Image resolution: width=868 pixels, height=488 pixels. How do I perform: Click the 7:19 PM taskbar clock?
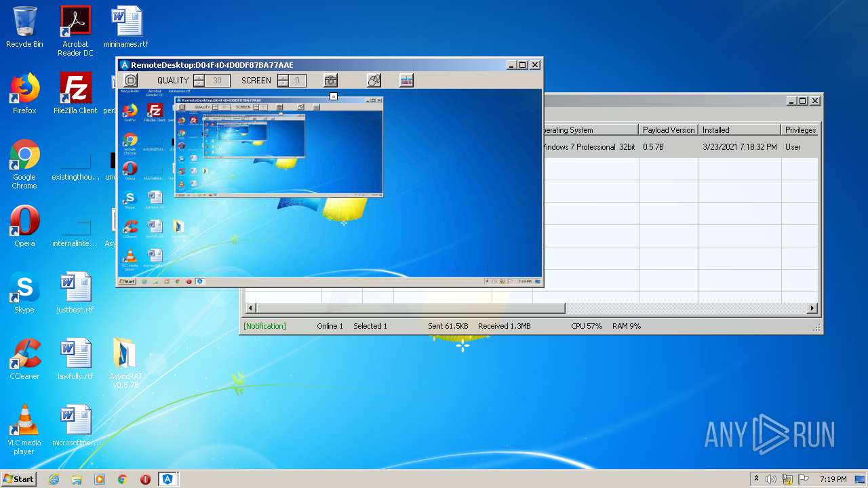coord(833,479)
